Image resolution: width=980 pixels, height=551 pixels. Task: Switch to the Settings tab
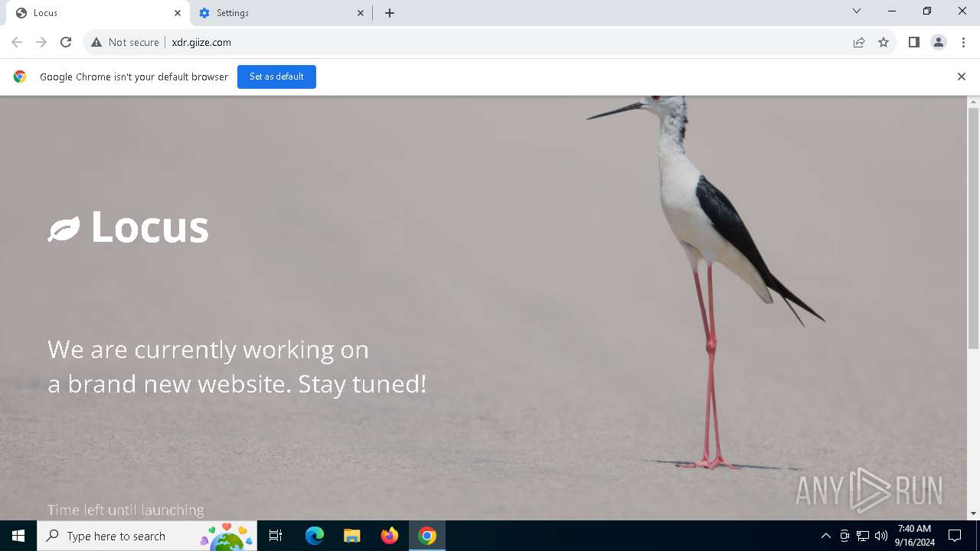(281, 13)
